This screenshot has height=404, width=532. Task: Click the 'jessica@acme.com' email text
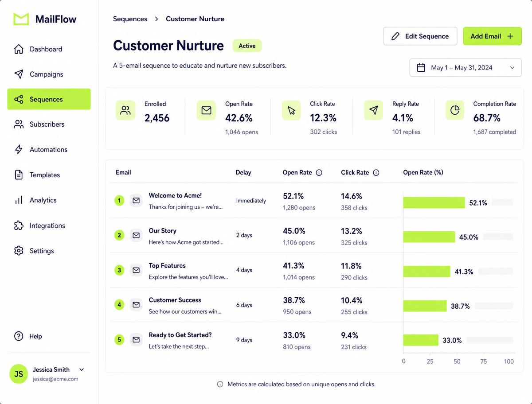click(x=55, y=379)
